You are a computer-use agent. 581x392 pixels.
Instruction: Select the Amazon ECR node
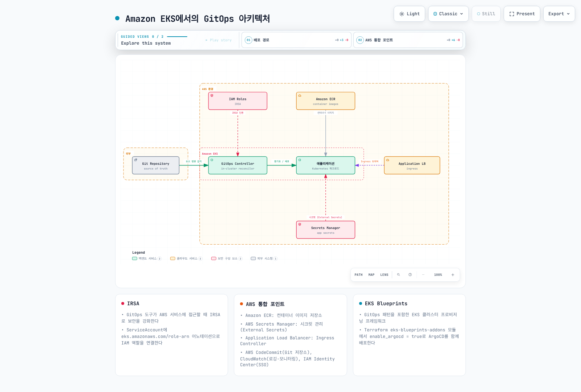(x=326, y=101)
